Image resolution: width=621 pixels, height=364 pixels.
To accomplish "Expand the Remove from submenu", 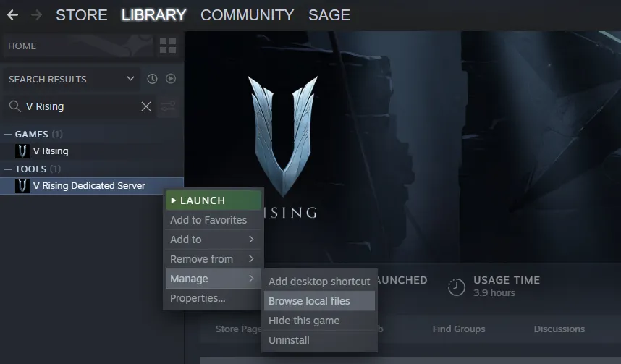I will 213,259.
